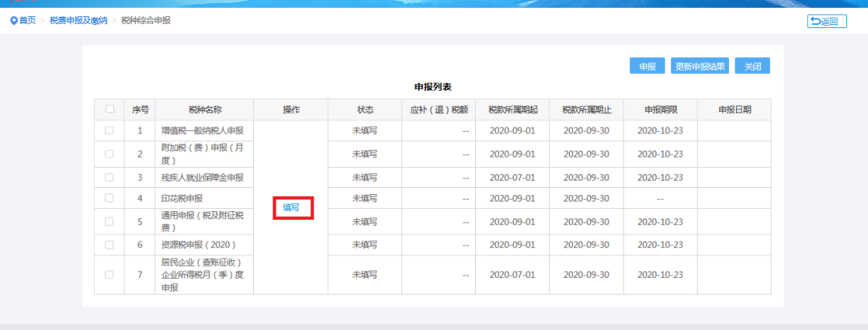Select the 附加税（费）申报（月度） row name
Viewport: 868px width, 330px height.
[x=203, y=153]
